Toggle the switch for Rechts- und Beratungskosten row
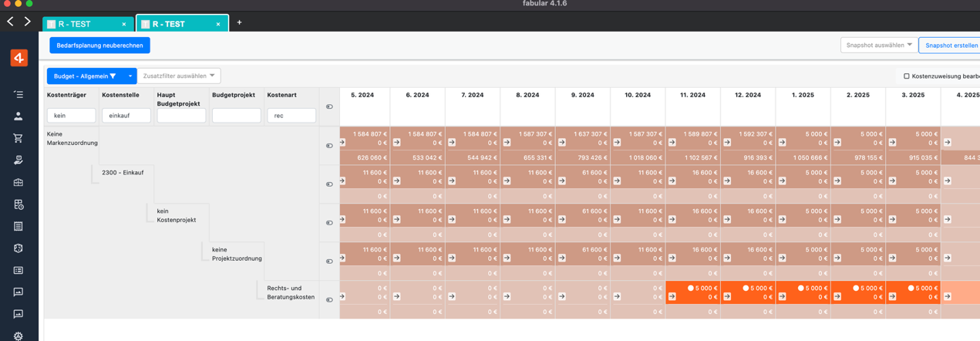The width and height of the screenshot is (980, 341). click(329, 300)
